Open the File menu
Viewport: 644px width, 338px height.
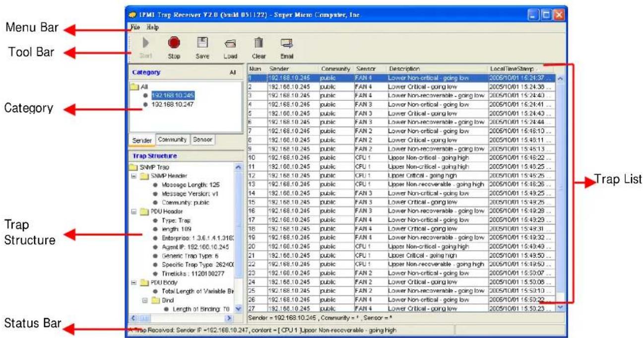[x=134, y=28]
